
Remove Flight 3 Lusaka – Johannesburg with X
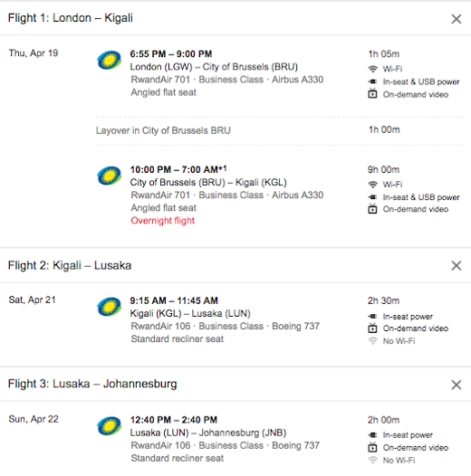tap(457, 385)
